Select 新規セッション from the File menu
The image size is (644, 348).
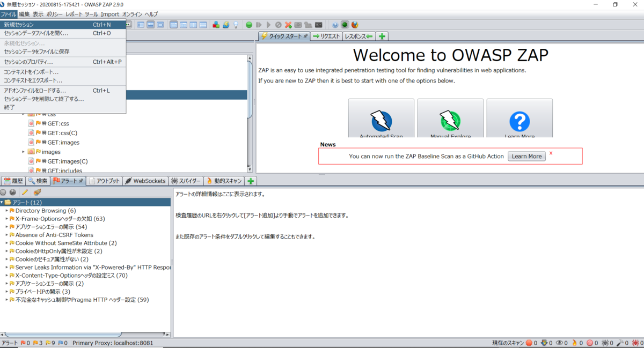click(x=63, y=25)
